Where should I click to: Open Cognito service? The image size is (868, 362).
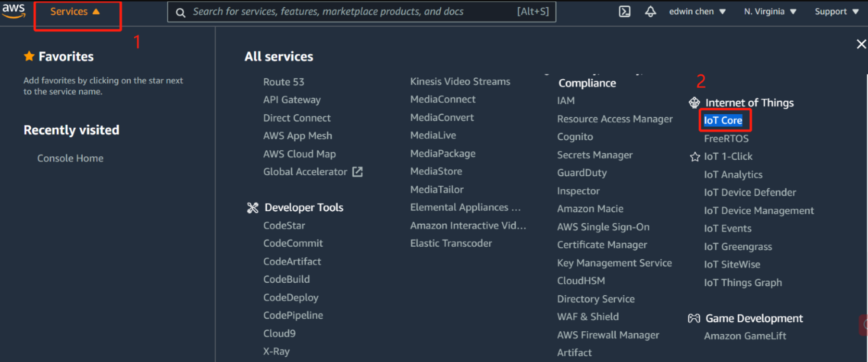click(x=575, y=137)
